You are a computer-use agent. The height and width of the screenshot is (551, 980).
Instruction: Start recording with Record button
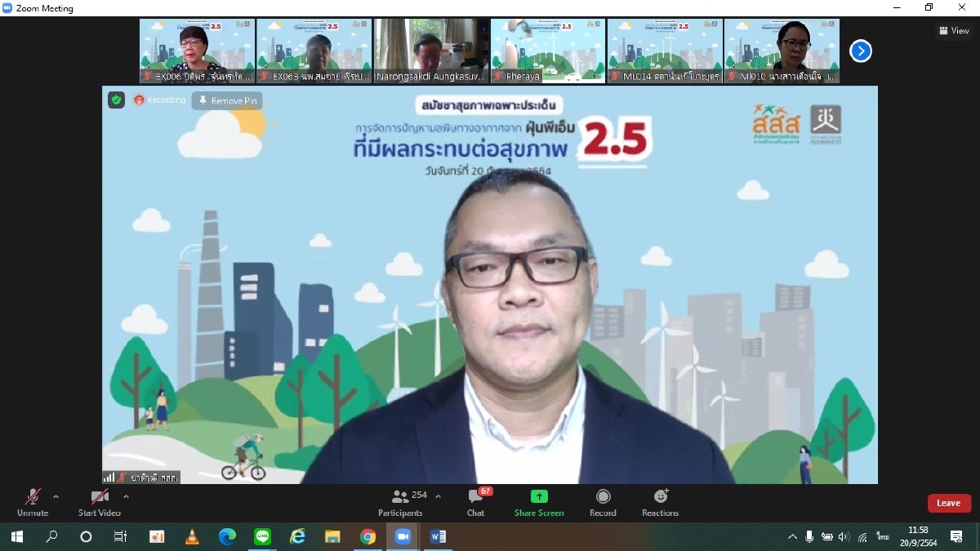pos(603,502)
